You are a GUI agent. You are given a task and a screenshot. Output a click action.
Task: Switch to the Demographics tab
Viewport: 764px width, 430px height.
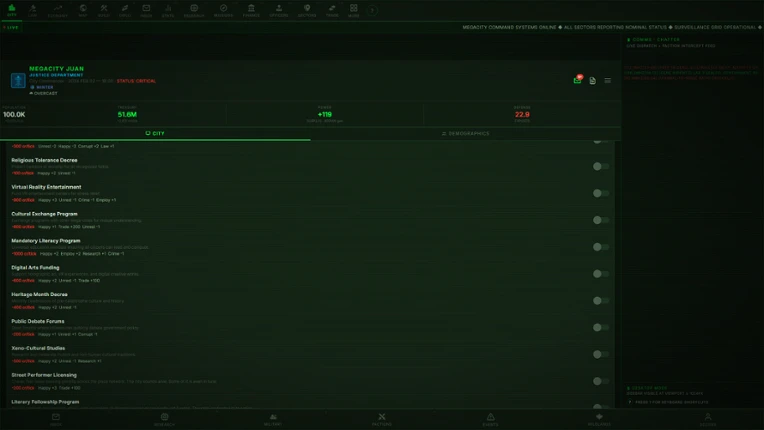(465, 133)
